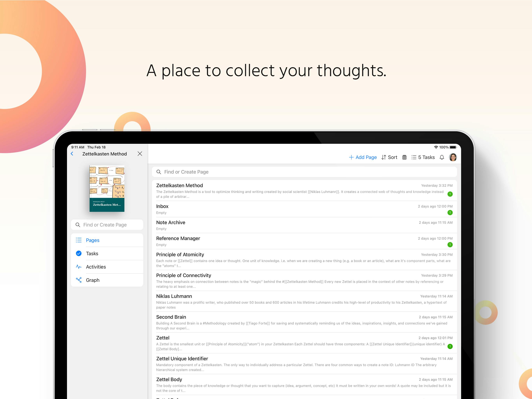
Task: Click the Yesterday 3:29 PM timestamp
Action: pos(437,275)
